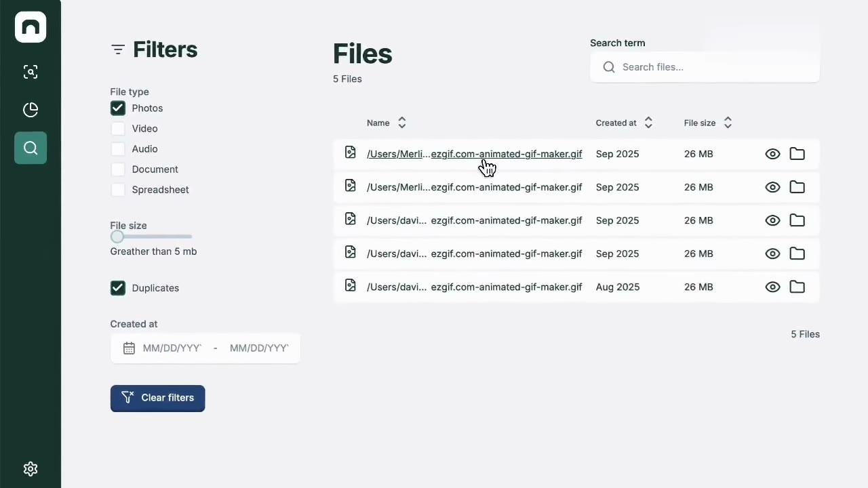Viewport: 868px width, 488px height.
Task: Open the pie chart statistics view
Action: point(31,110)
